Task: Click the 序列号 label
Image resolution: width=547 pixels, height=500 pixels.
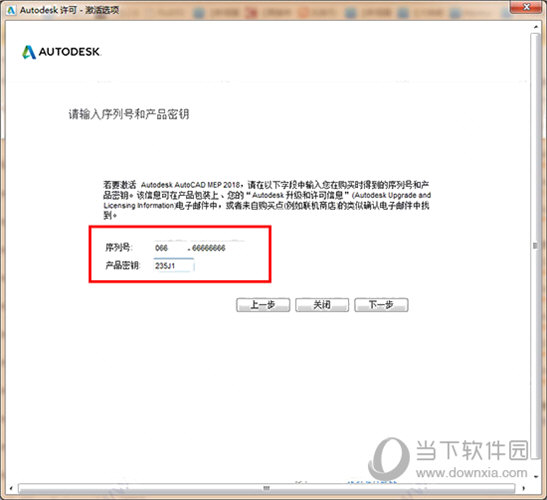Action: click(118, 248)
